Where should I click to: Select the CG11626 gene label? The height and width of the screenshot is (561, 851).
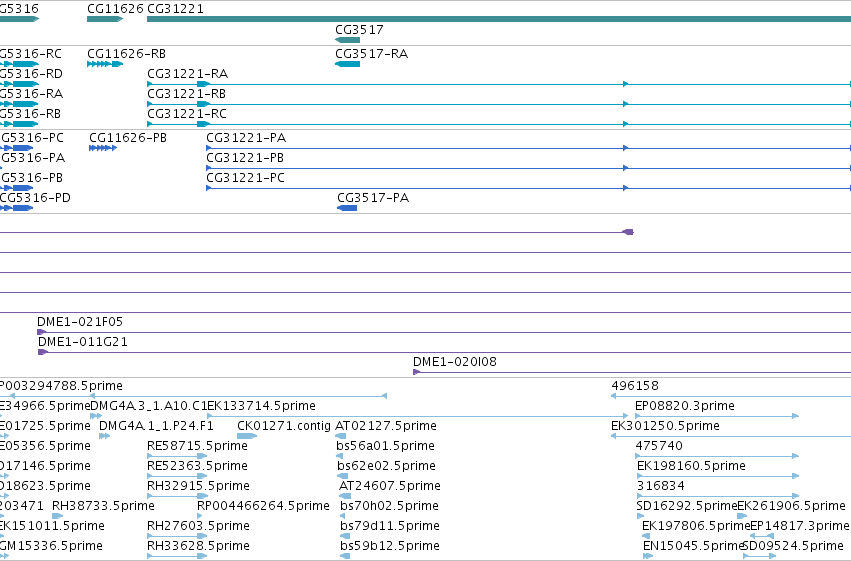pyautogui.click(x=115, y=9)
